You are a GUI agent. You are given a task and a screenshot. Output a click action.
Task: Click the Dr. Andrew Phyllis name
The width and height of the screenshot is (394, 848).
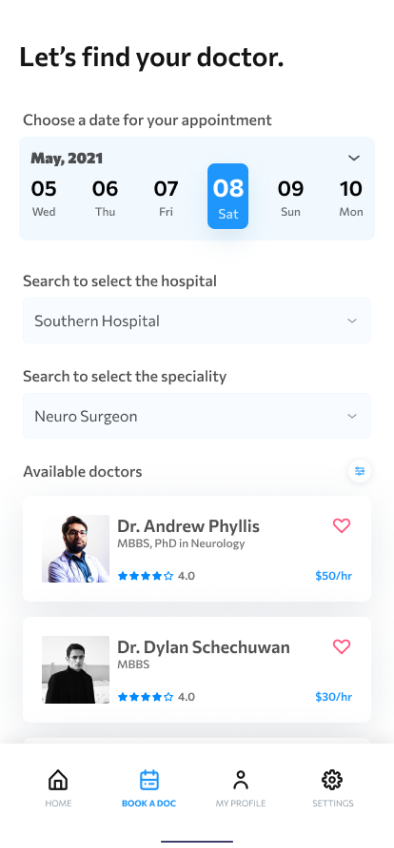click(189, 526)
